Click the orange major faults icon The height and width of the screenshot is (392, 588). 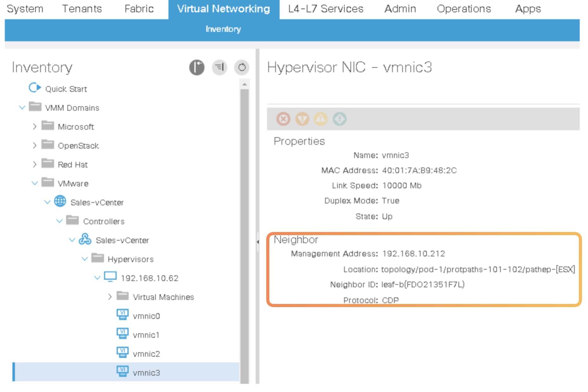tap(302, 119)
